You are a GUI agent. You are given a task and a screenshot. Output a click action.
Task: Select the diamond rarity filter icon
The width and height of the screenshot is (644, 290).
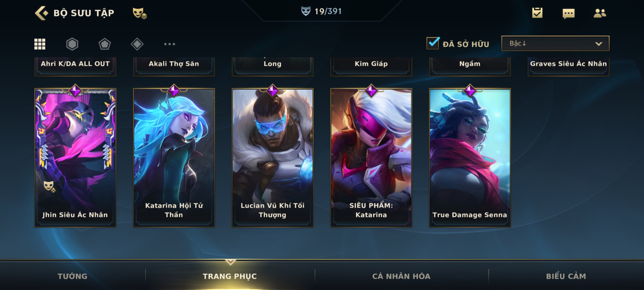click(137, 44)
